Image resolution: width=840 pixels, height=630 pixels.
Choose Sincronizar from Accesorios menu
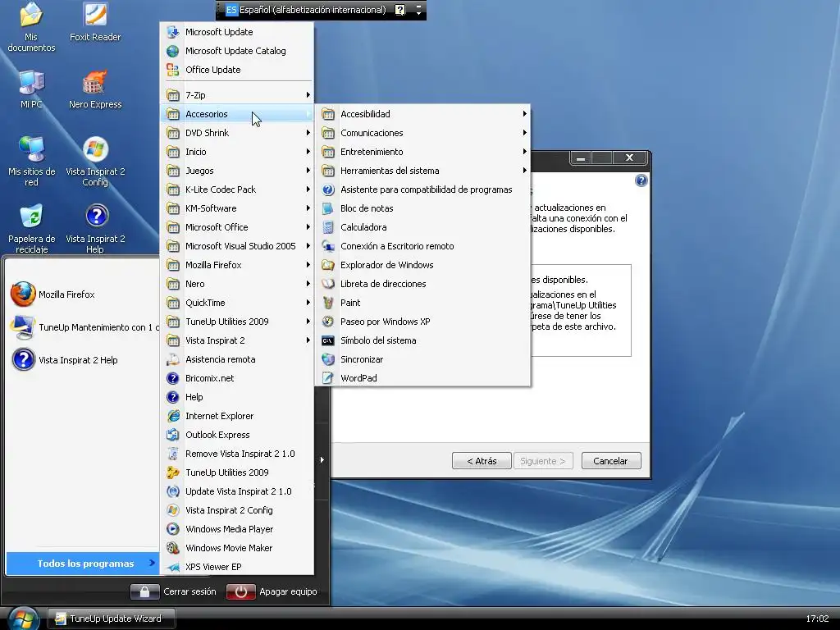[423, 359]
